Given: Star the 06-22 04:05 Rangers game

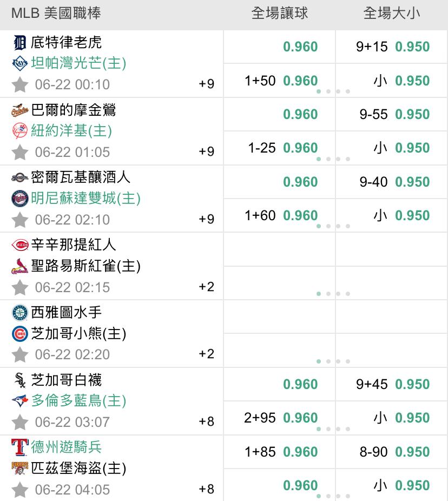Looking at the screenshot, I should (20, 490).
